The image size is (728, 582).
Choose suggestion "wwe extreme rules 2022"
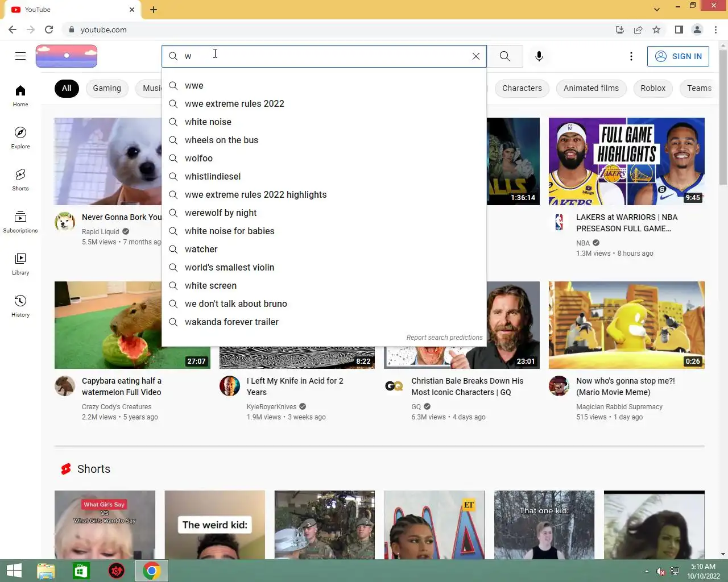[x=324, y=103]
